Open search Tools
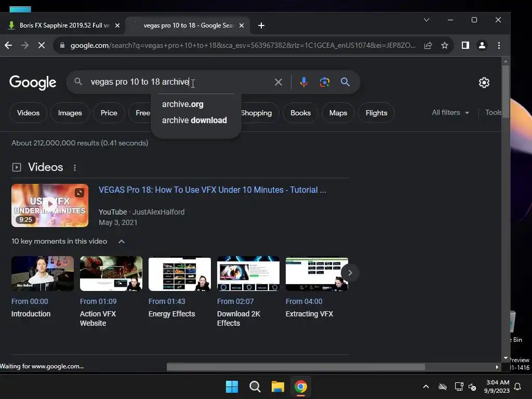This screenshot has height=399, width=532. click(x=494, y=112)
